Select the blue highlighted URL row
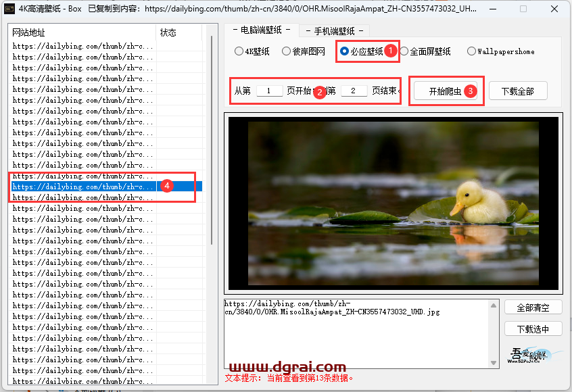 tap(84, 187)
